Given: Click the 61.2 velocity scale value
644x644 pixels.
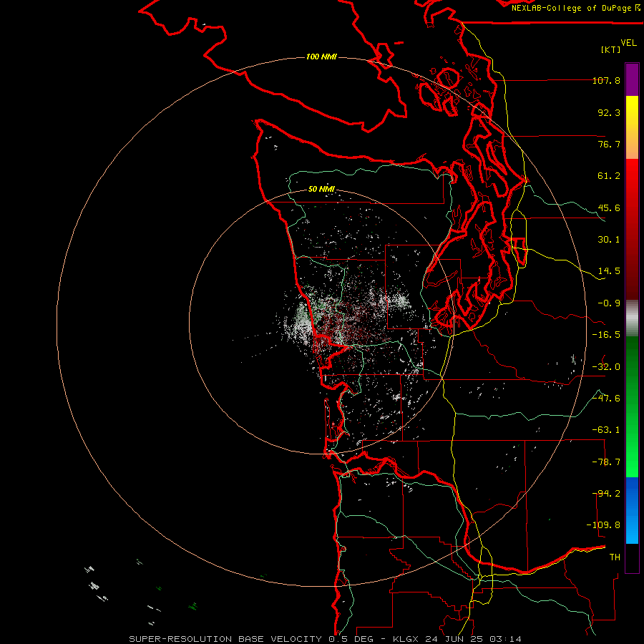Looking at the screenshot, I should (609, 176).
